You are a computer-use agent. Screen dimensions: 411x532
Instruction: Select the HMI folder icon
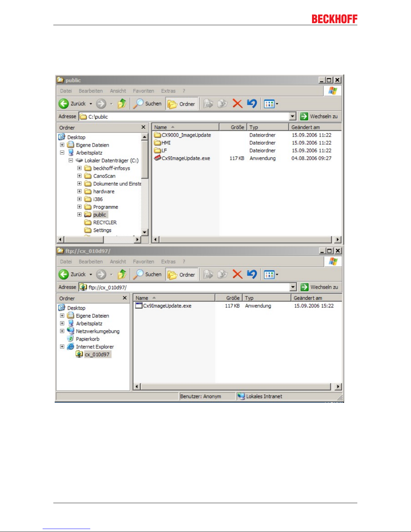point(157,143)
